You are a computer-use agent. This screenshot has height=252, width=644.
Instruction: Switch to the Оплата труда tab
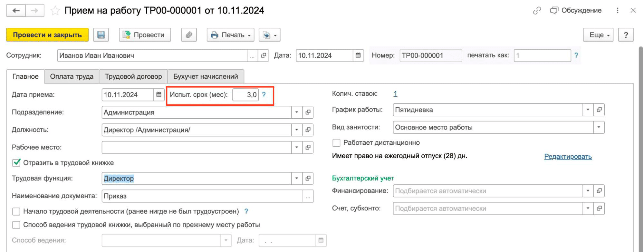click(72, 76)
